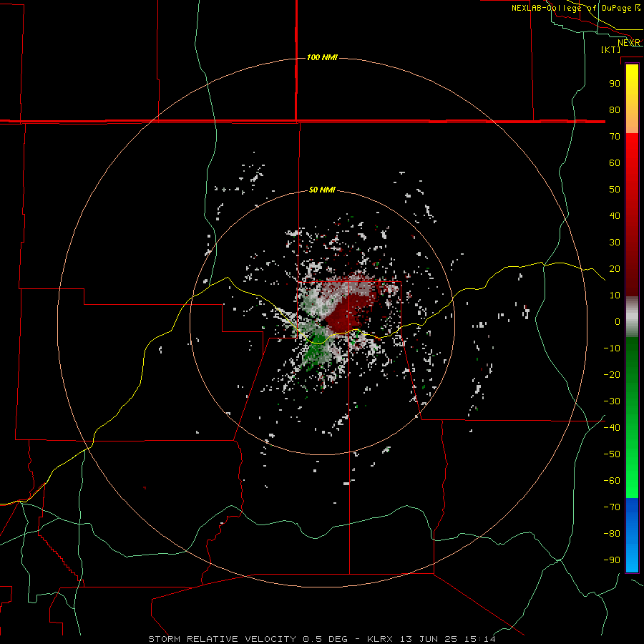
Task: Click the -30 value on velocity scale
Action: [612, 401]
